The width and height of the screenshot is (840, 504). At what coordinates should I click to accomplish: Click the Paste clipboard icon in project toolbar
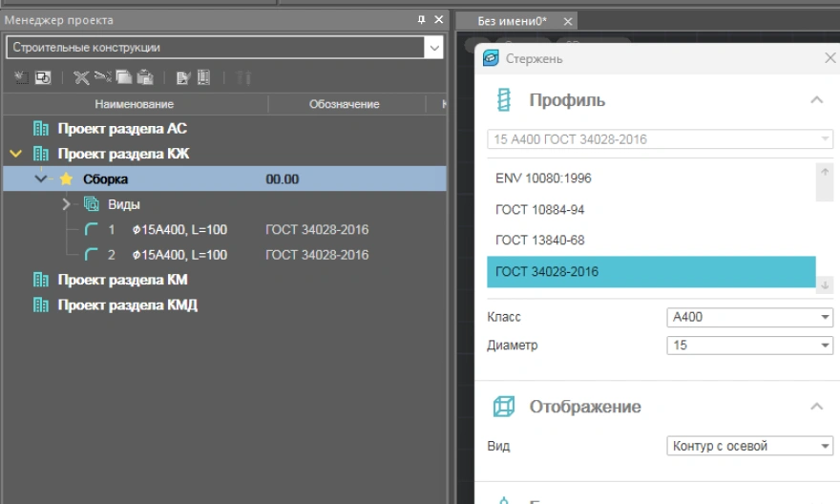pos(144,77)
